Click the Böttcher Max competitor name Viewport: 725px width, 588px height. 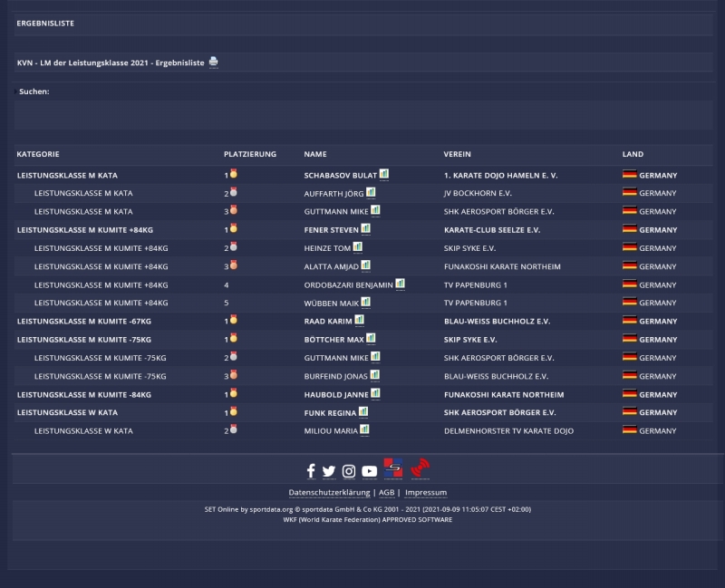(333, 340)
